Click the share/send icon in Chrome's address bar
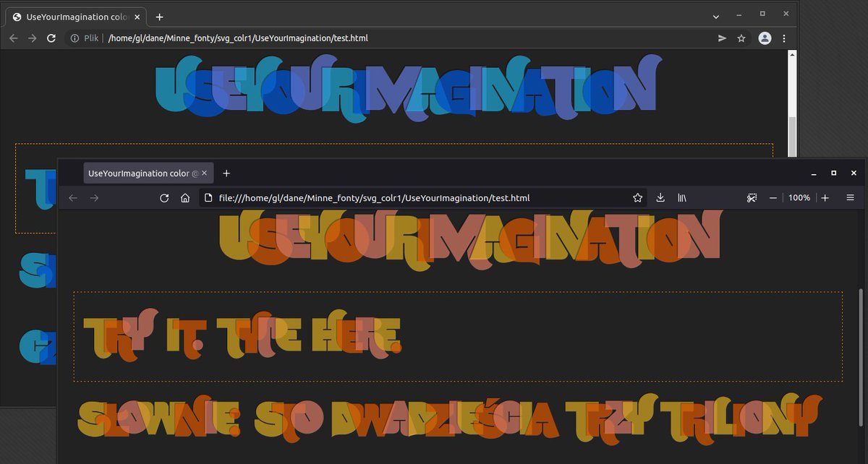 722,38
